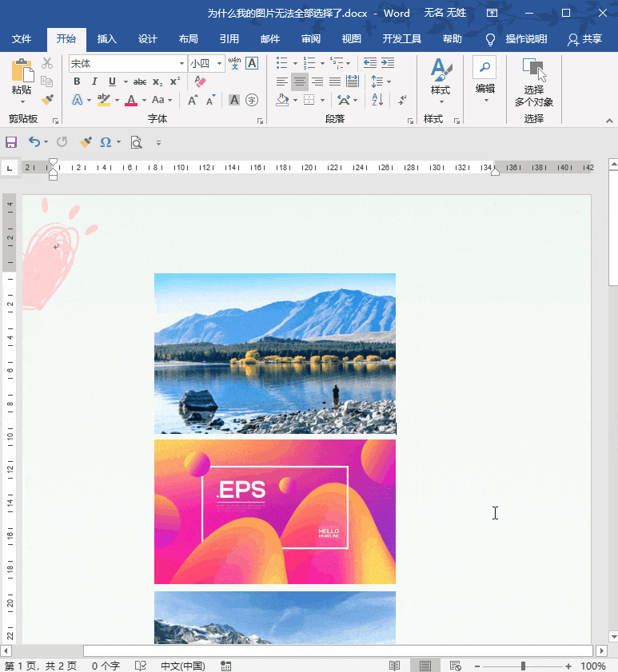Click the clear formatting eraser icon
Viewport: 618px width, 672px height.
[200, 82]
